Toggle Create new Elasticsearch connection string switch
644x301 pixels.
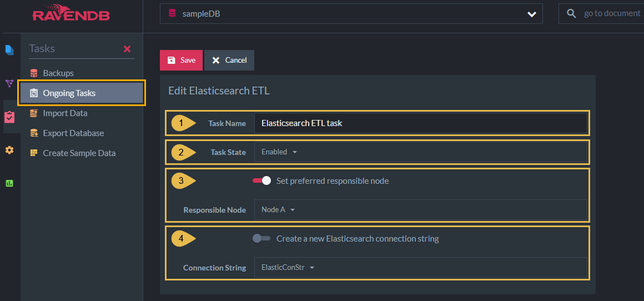tap(261, 239)
